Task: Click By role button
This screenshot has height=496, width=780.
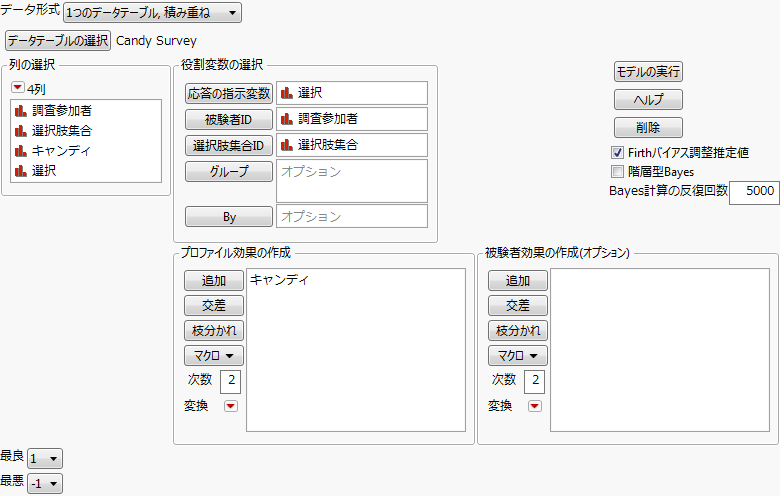Action: pos(229,217)
